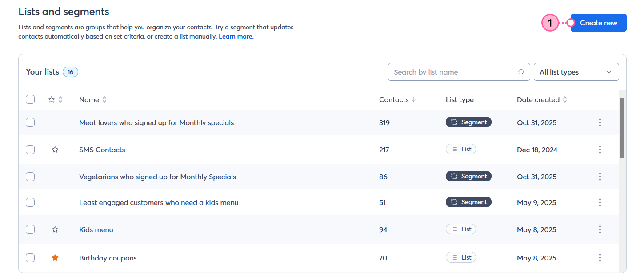Unfavorite Birthday coupons by clicking its orange star
Image resolution: width=644 pixels, height=280 pixels.
55,257
